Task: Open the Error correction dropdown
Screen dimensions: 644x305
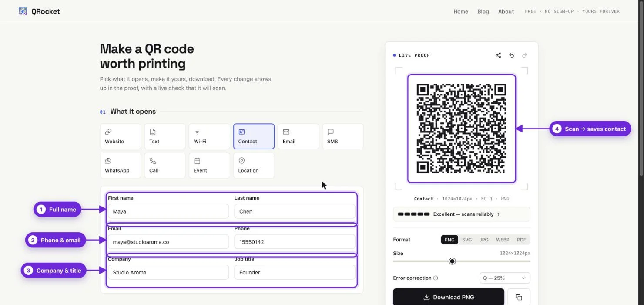Action: pyautogui.click(x=505, y=278)
